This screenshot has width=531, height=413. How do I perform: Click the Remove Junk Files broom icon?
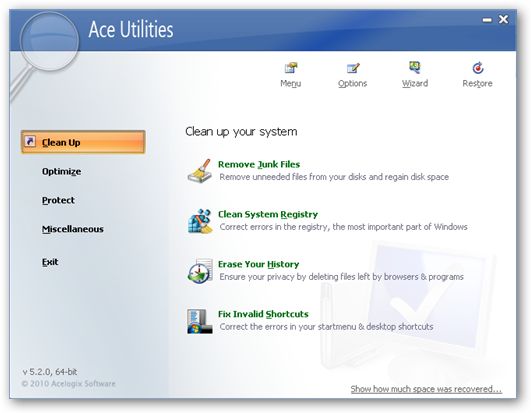[x=200, y=171]
